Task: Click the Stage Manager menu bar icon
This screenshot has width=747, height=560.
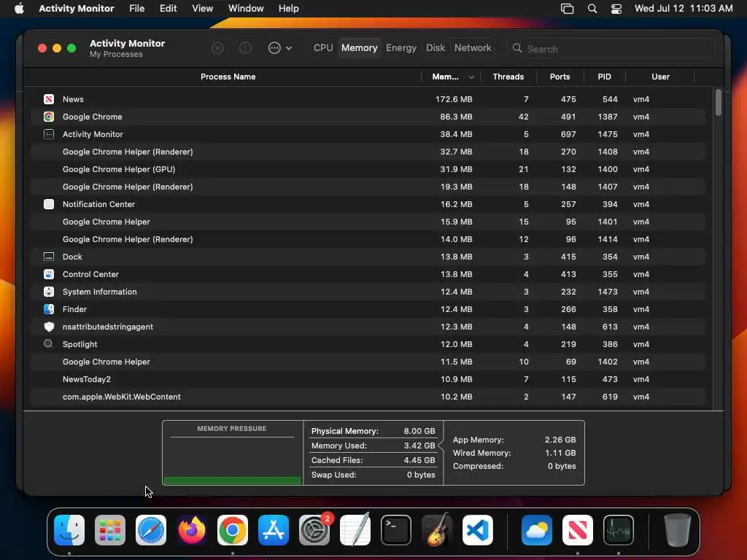Action: [567, 9]
